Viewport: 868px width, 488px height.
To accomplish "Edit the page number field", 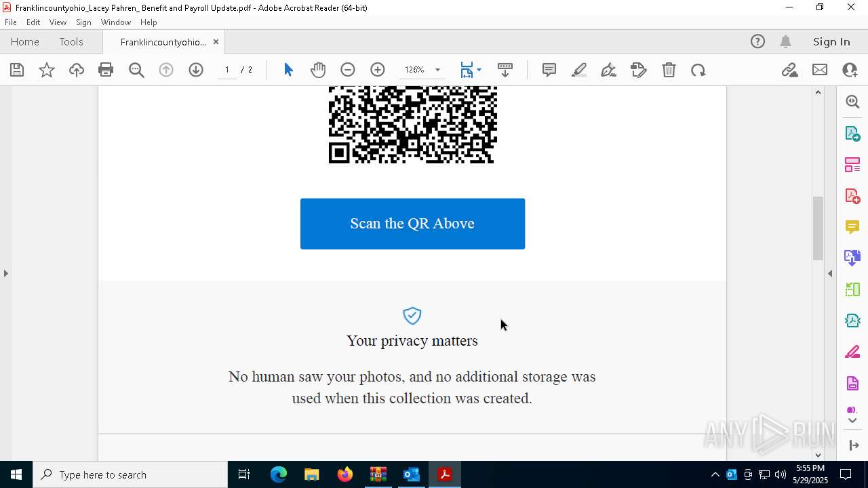I will 227,70.
